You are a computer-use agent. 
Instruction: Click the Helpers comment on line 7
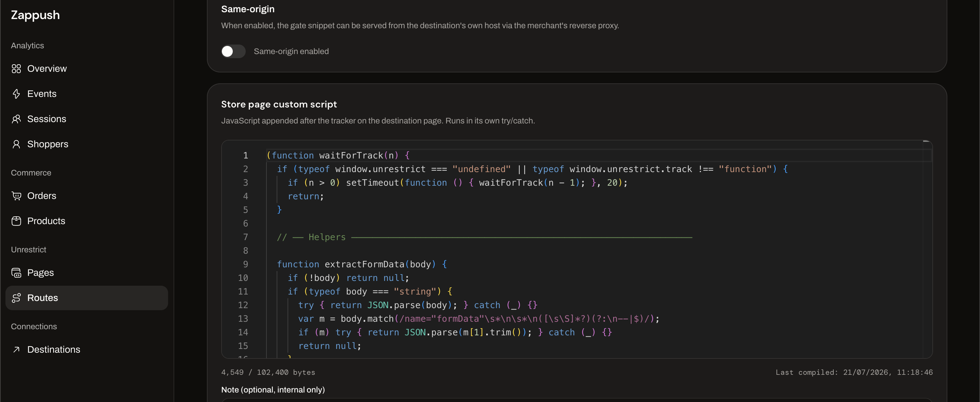pyautogui.click(x=484, y=237)
